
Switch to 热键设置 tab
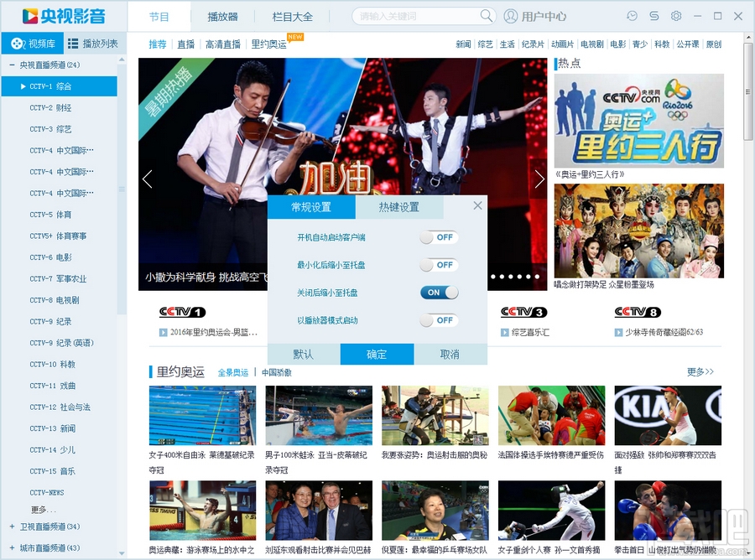pyautogui.click(x=399, y=207)
